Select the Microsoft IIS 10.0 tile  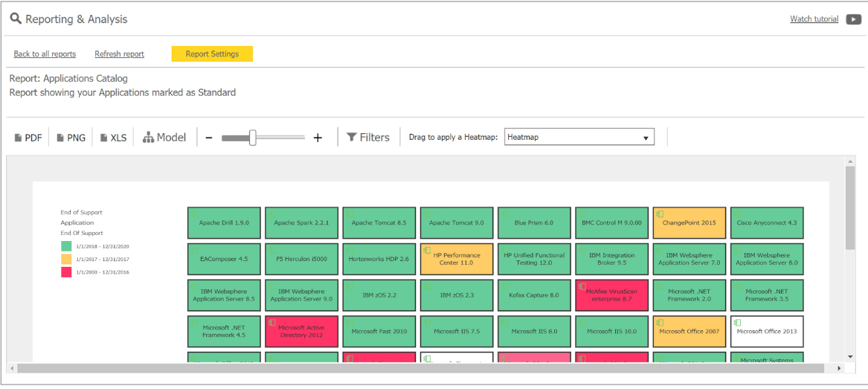[611, 332]
